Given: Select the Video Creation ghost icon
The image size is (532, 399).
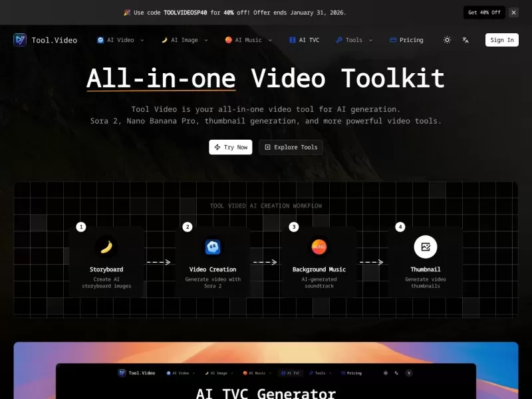Looking at the screenshot, I should click(213, 247).
